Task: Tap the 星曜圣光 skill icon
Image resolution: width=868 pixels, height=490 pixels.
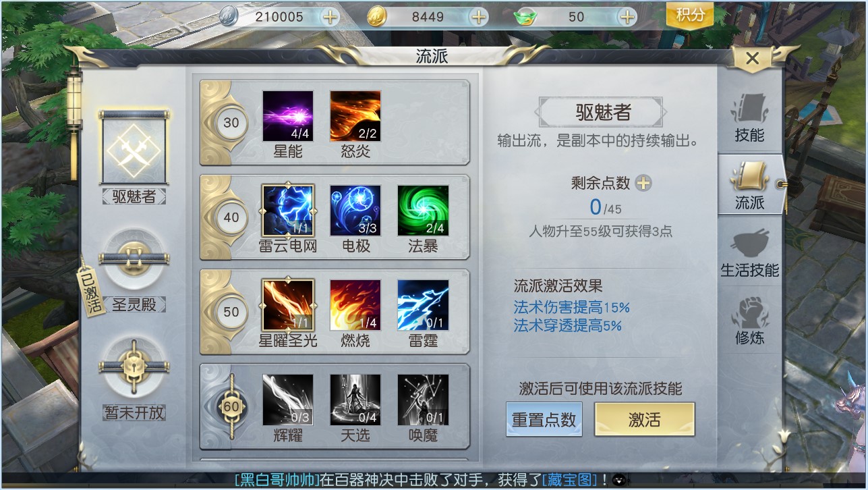Action: (288, 305)
